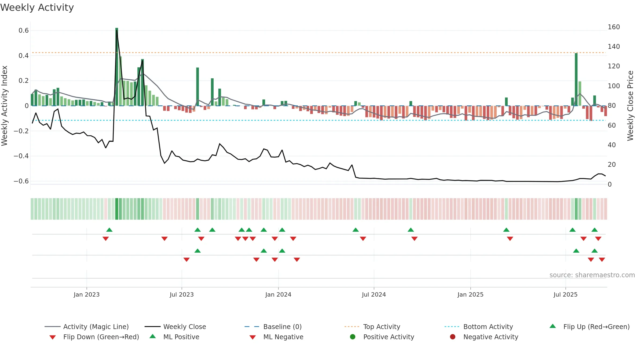Click the ML Negative red triangle legend icon

[x=253, y=337]
